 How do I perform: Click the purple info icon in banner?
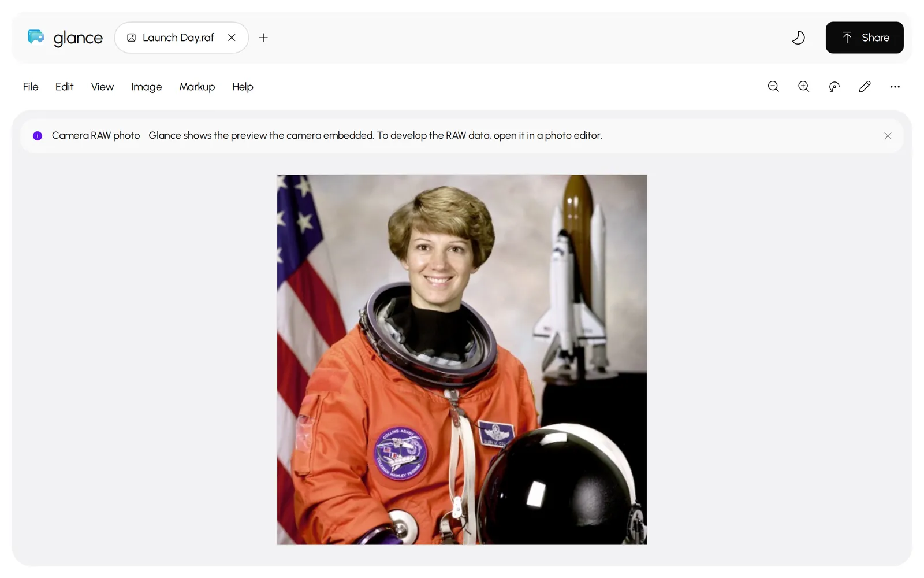coord(38,136)
